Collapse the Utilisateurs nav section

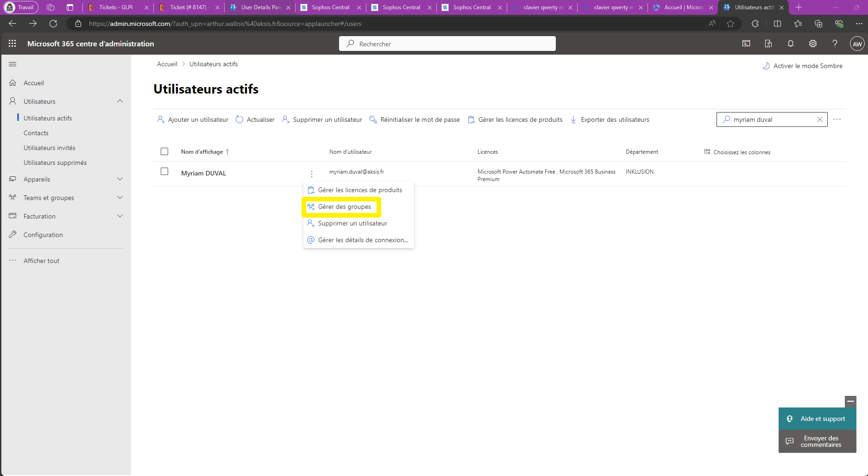pos(120,101)
